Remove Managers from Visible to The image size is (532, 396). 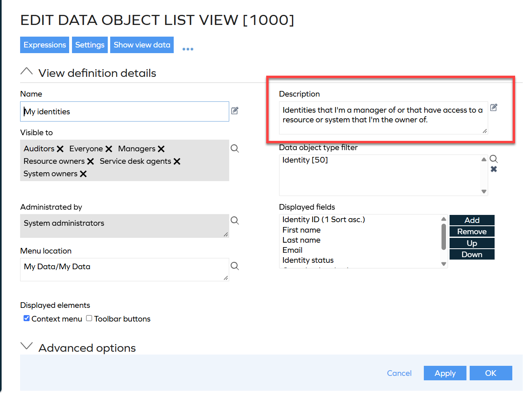[x=161, y=149]
